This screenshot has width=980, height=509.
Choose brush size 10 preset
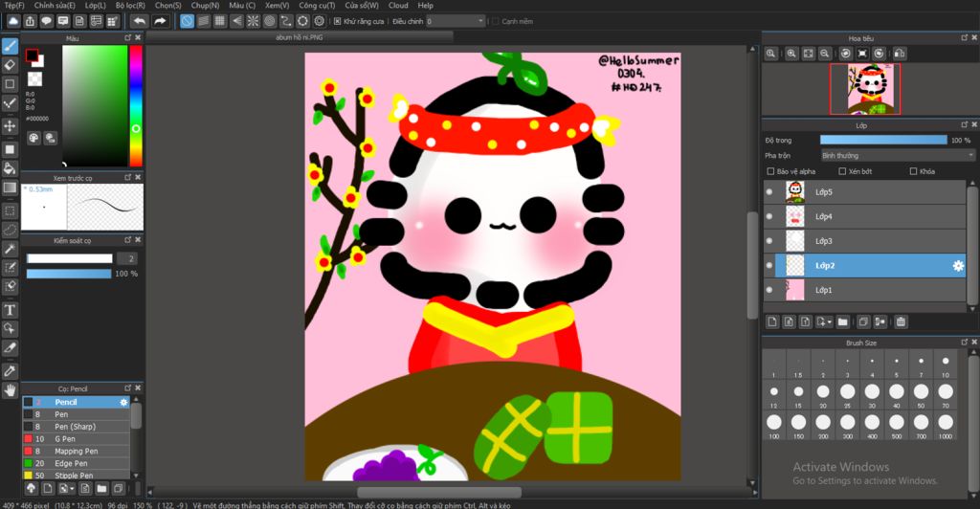pos(945,365)
